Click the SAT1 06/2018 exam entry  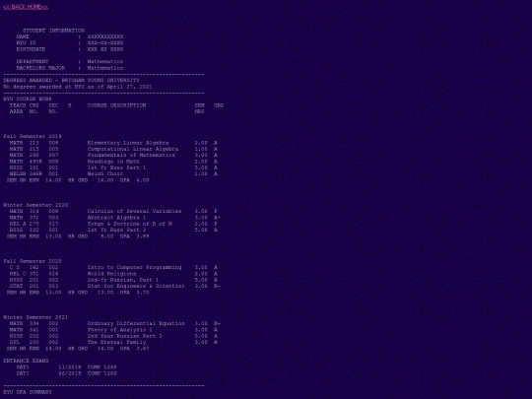pos(67,373)
